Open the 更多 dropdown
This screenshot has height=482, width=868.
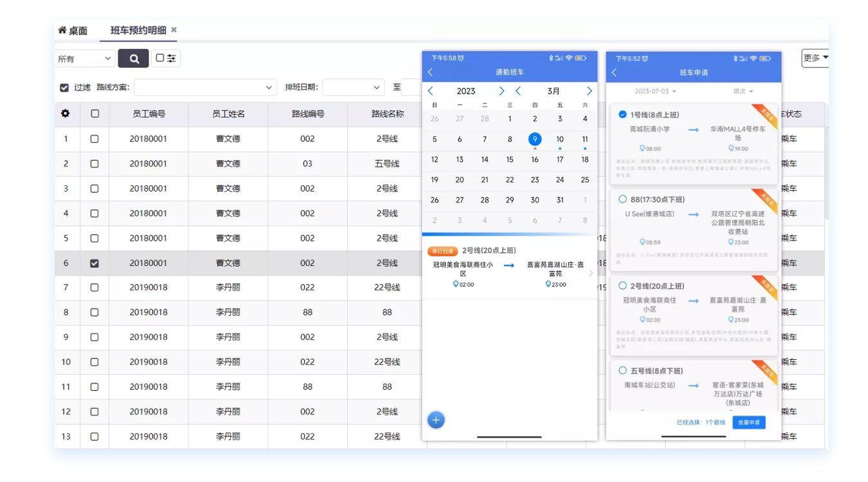click(815, 58)
